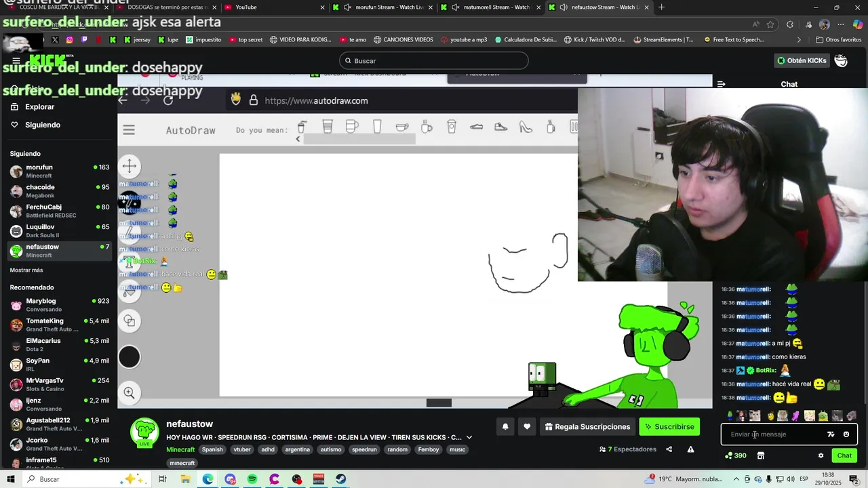The width and height of the screenshot is (868, 488).
Task: Collapse chat panel with arrow icon
Action: click(721, 84)
